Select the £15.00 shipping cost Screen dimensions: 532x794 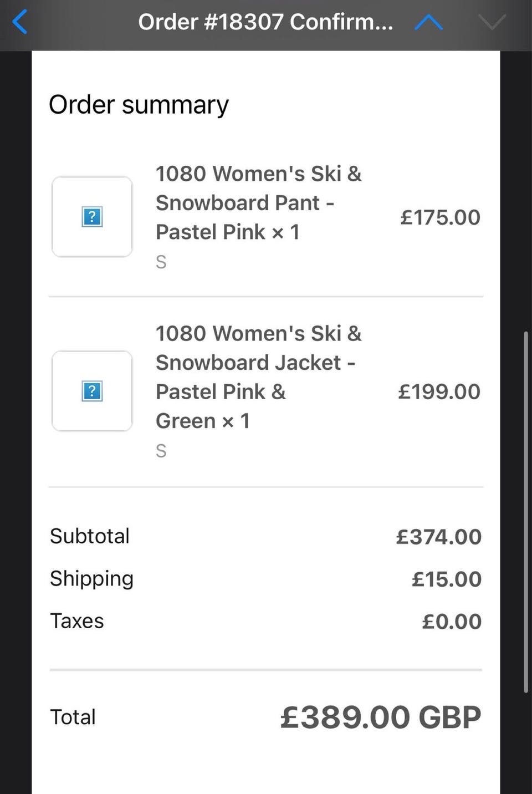(446, 579)
